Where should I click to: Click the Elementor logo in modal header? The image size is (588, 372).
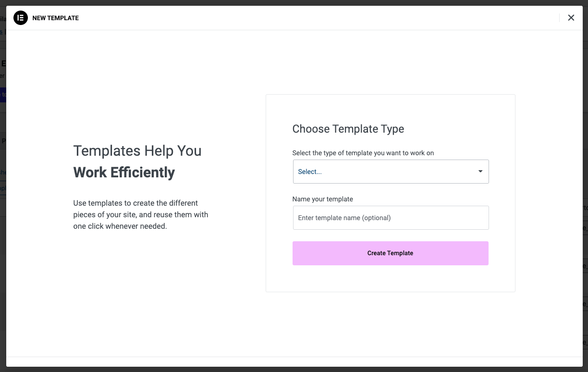click(x=21, y=18)
